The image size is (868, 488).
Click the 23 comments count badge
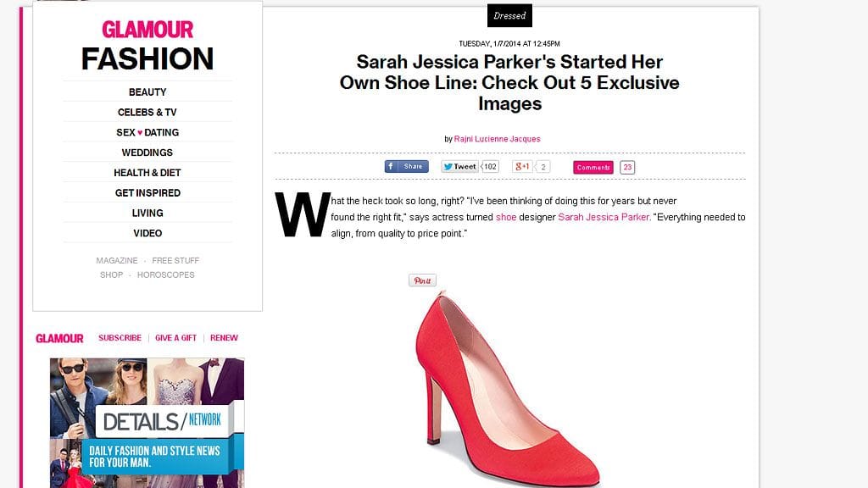(x=627, y=167)
